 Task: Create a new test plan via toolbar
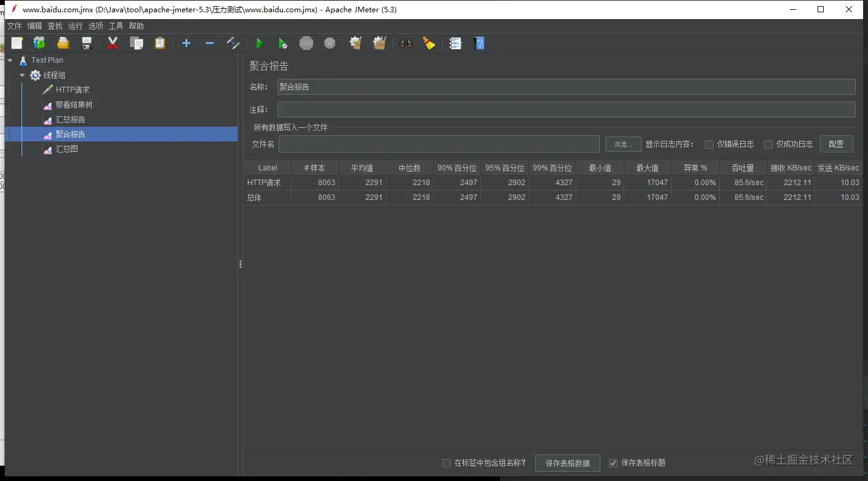pos(17,43)
